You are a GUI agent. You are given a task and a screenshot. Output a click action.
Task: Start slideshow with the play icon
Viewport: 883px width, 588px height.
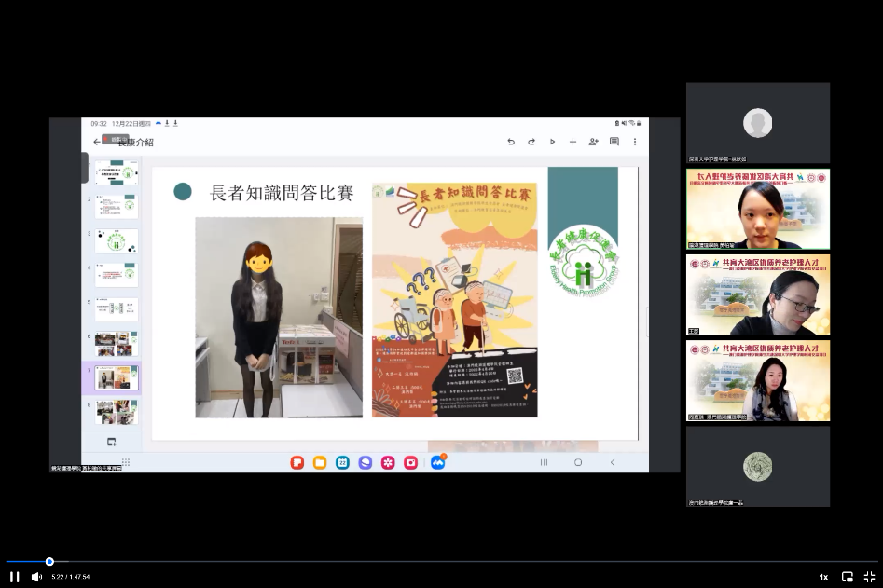(x=552, y=142)
